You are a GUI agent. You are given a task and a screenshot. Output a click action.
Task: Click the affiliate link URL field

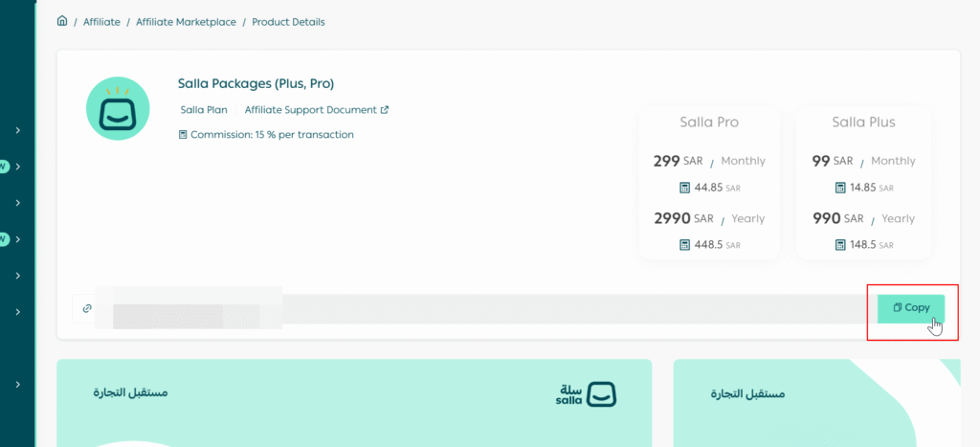click(479, 308)
